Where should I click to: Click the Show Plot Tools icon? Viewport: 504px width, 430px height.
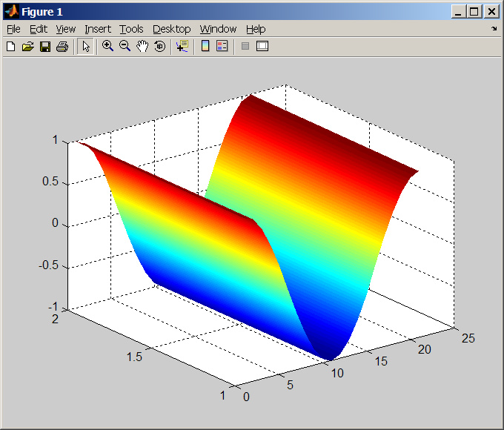[x=262, y=46]
